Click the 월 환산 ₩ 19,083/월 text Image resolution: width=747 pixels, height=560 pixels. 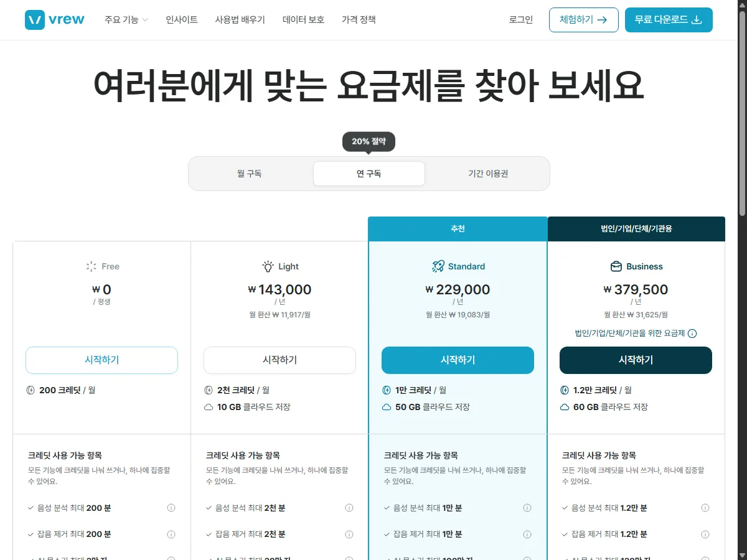(x=458, y=315)
